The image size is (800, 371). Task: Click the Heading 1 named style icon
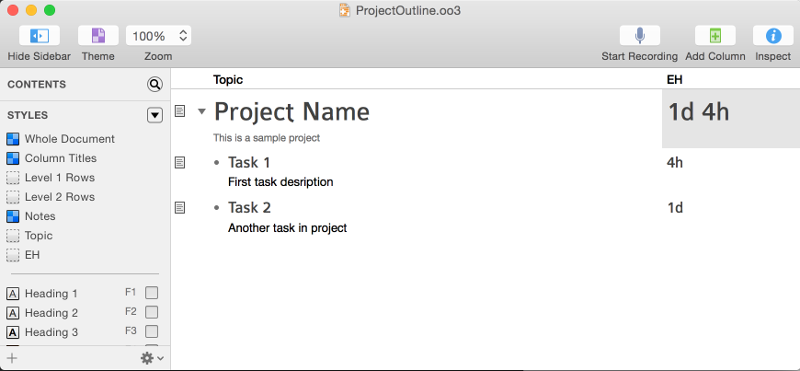(x=13, y=293)
